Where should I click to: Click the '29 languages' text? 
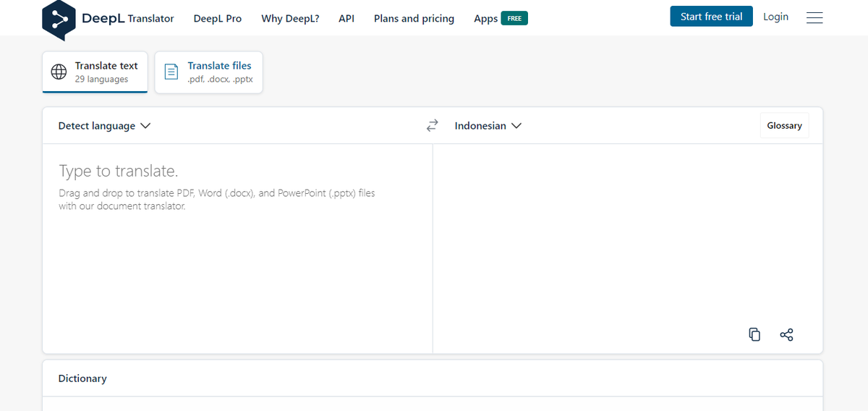[101, 80]
